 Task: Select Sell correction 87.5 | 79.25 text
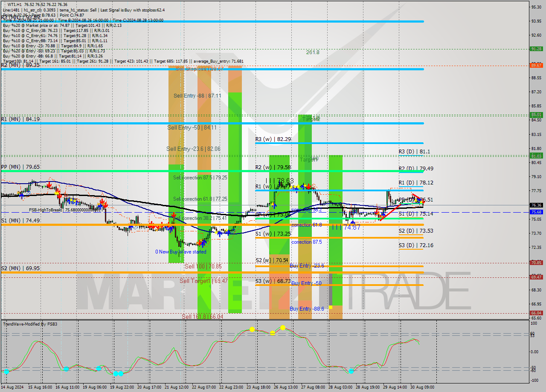200,178
